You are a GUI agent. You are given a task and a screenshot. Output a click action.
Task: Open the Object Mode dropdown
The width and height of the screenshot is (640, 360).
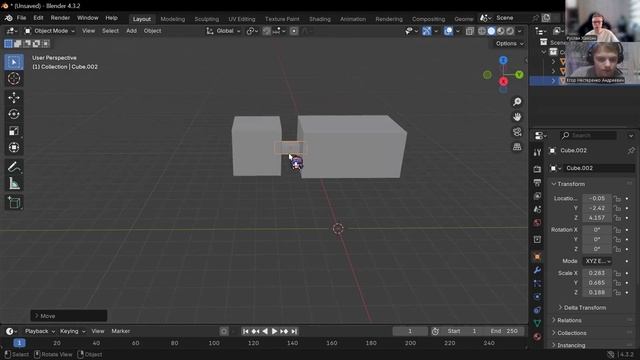coord(49,31)
